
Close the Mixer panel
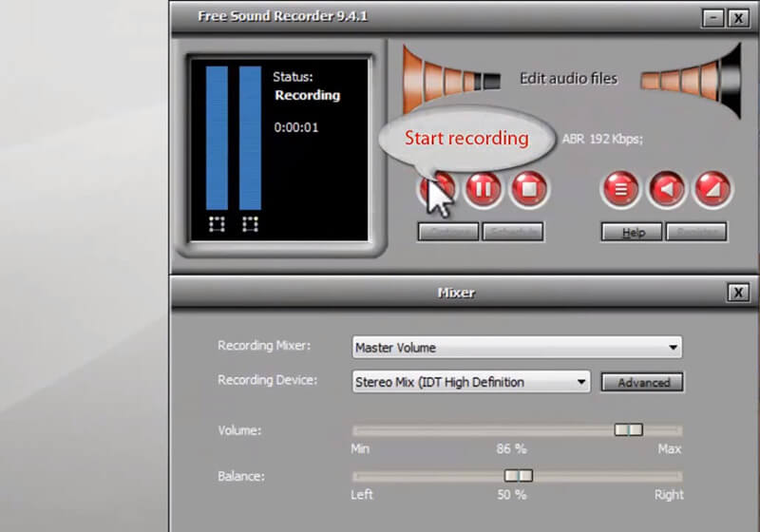click(738, 293)
